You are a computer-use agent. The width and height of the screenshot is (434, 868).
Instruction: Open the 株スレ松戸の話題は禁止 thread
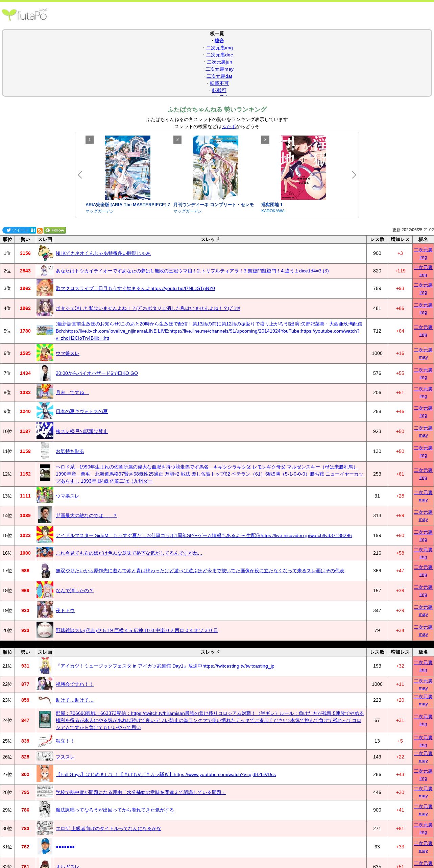[x=82, y=431]
